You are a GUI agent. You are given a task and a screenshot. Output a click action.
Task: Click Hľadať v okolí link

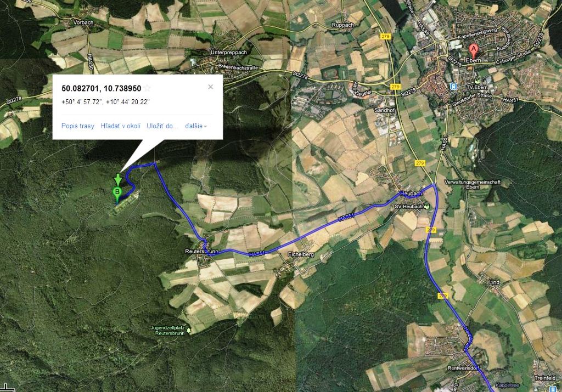tap(120, 126)
